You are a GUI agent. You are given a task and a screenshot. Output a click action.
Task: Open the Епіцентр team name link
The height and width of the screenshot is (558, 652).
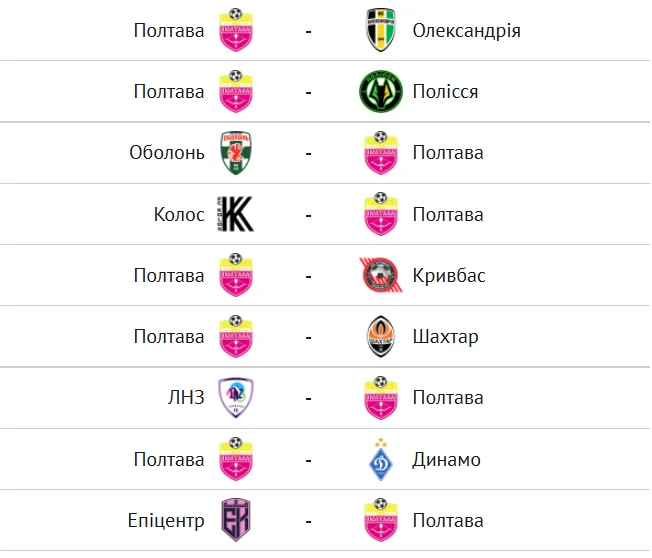(167, 521)
